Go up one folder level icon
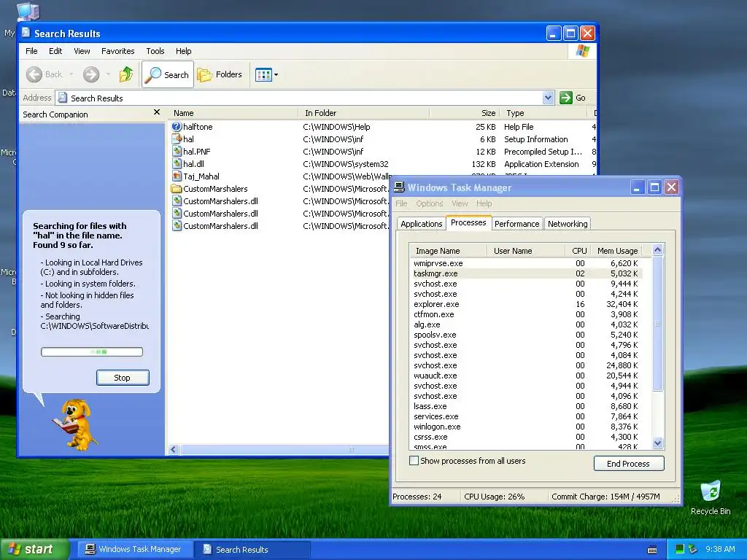 tap(126, 74)
